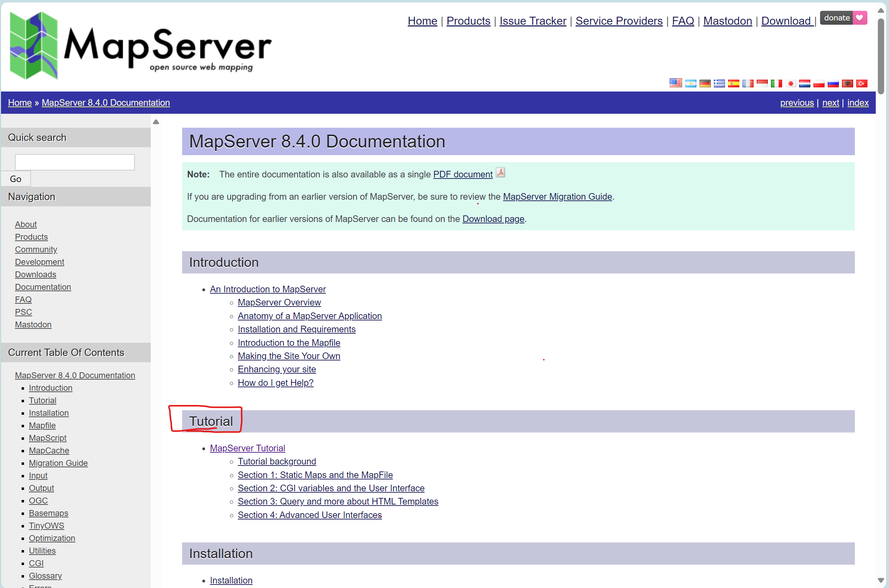Image resolution: width=889 pixels, height=588 pixels.
Task: Click the vertical page scrollbar thumb
Action: (881, 56)
